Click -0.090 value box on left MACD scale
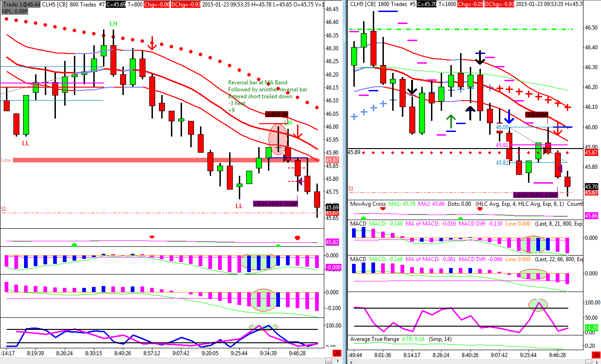The height and width of the screenshot is (364, 601). tap(333, 268)
